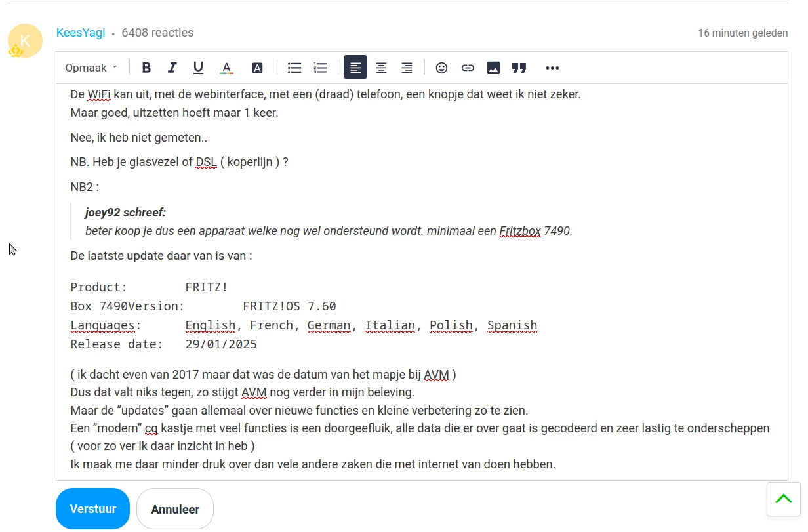The width and height of the screenshot is (808, 532).
Task: Click the 'FRITZ!OS 7.60' version text
Action: [x=289, y=306]
